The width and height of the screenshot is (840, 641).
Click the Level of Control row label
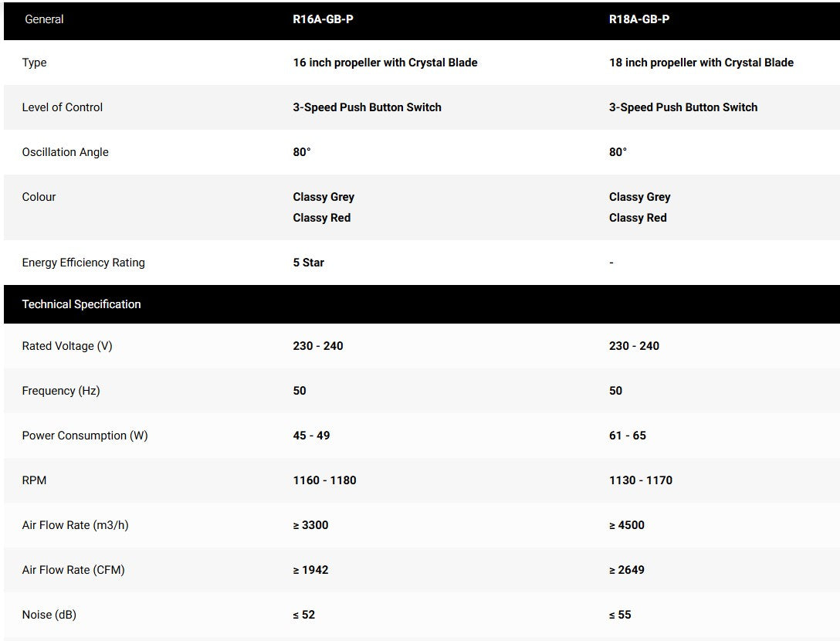coord(62,107)
